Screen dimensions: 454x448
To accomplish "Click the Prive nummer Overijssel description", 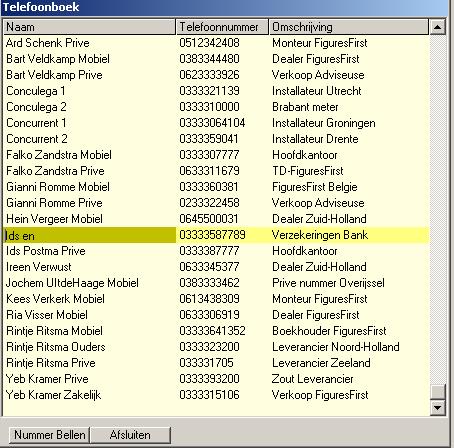I will [x=328, y=283].
